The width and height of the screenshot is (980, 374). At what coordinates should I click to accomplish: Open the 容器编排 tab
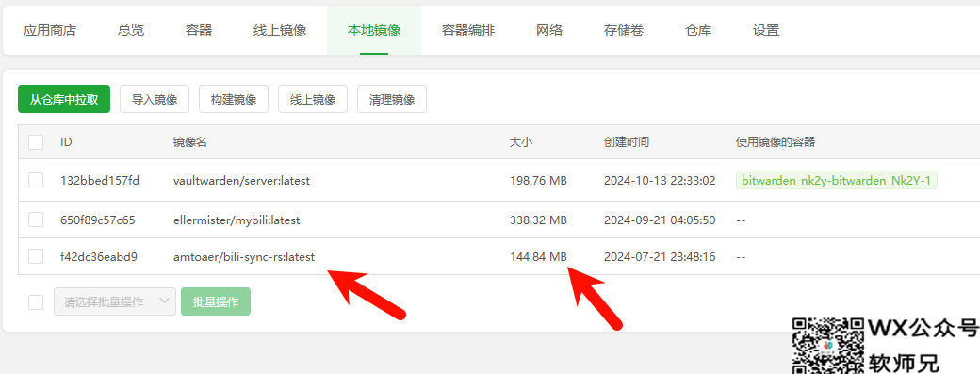[x=468, y=30]
